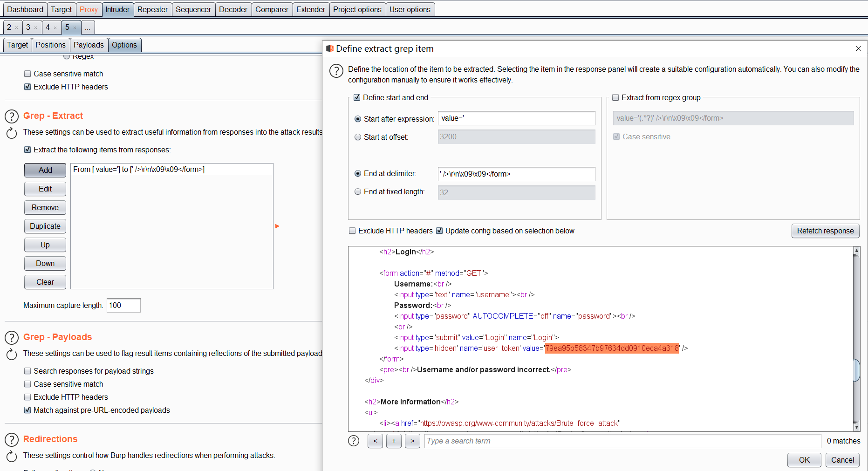The image size is (868, 471).
Task: Open the Project options tab
Action: [357, 9]
